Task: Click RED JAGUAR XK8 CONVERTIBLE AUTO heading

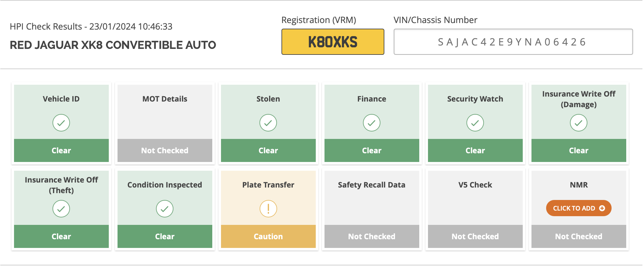Action: 113,45
